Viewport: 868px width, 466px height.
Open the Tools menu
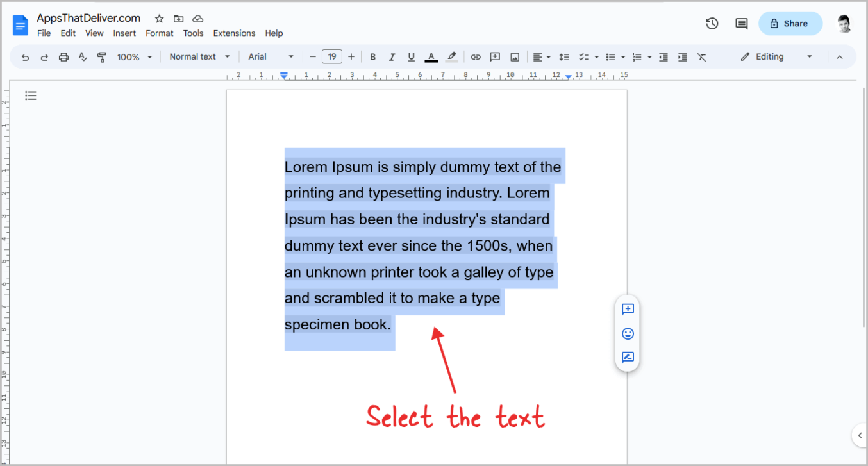pyautogui.click(x=193, y=33)
